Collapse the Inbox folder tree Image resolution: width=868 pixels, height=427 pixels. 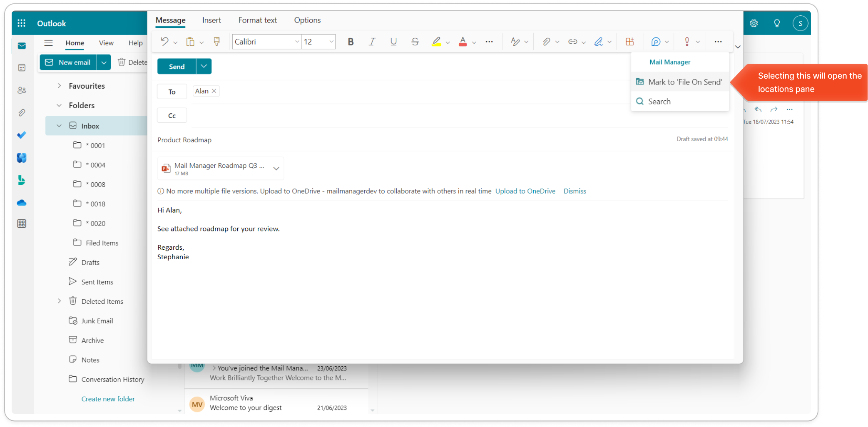[59, 126]
